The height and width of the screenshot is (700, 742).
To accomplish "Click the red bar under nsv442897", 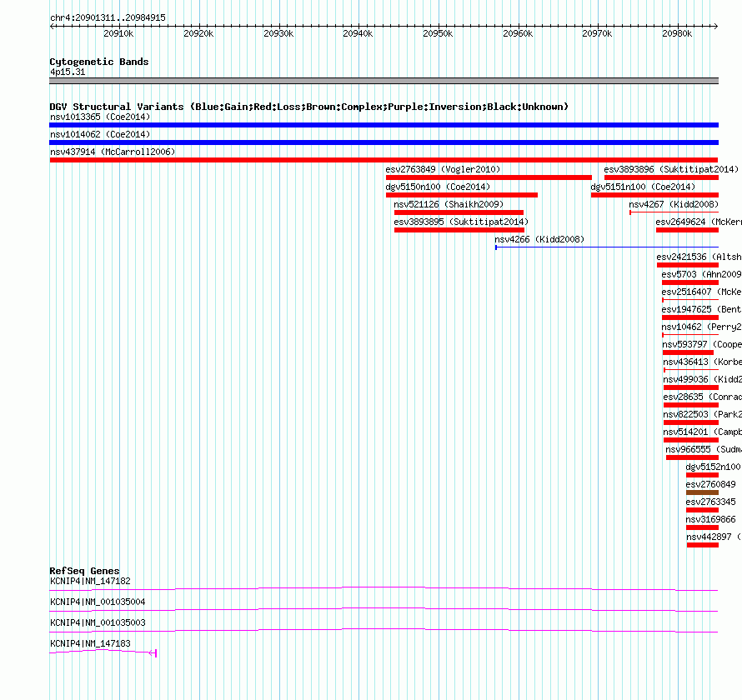I will point(703,545).
